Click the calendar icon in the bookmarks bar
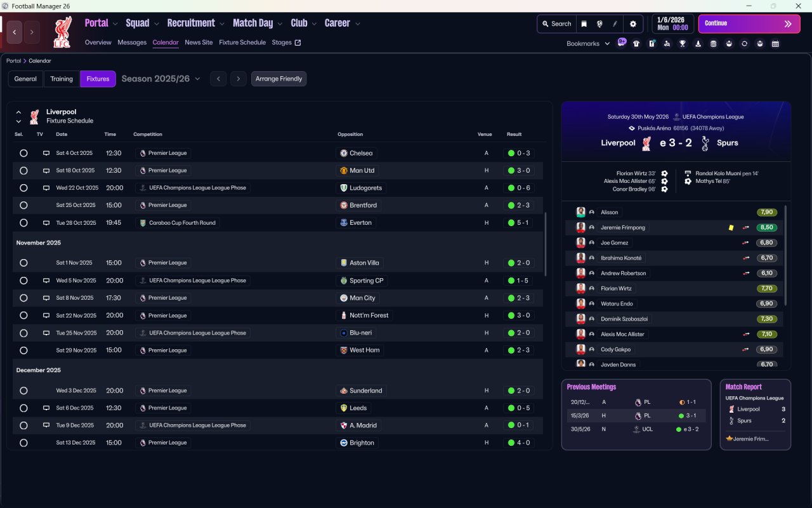 [775, 44]
